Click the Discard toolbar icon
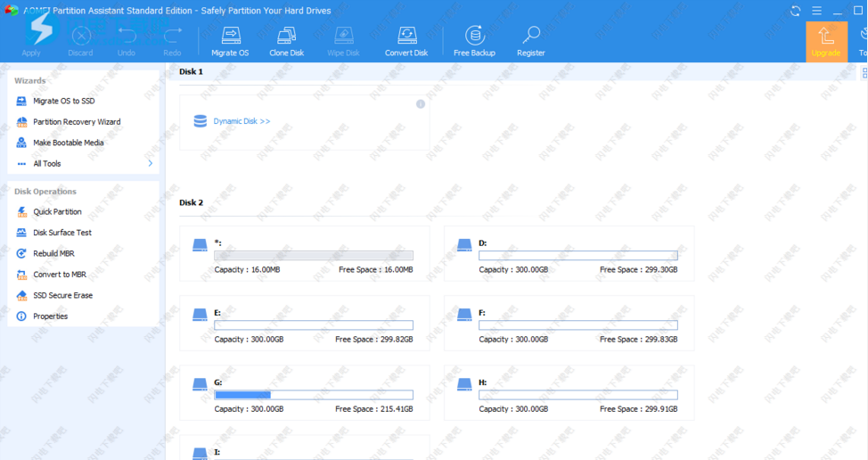Viewport: 868px width, 460px height. point(81,37)
